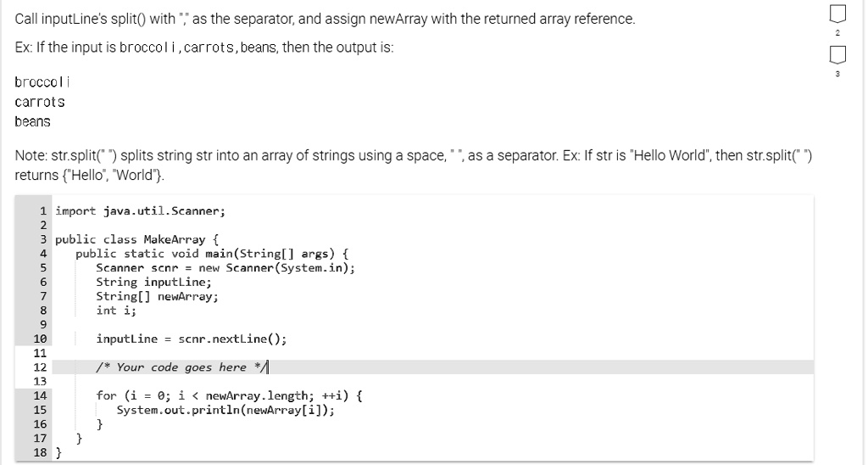Click the scnr.nextLine() assignment line
The height and width of the screenshot is (465, 868).
click(192, 339)
